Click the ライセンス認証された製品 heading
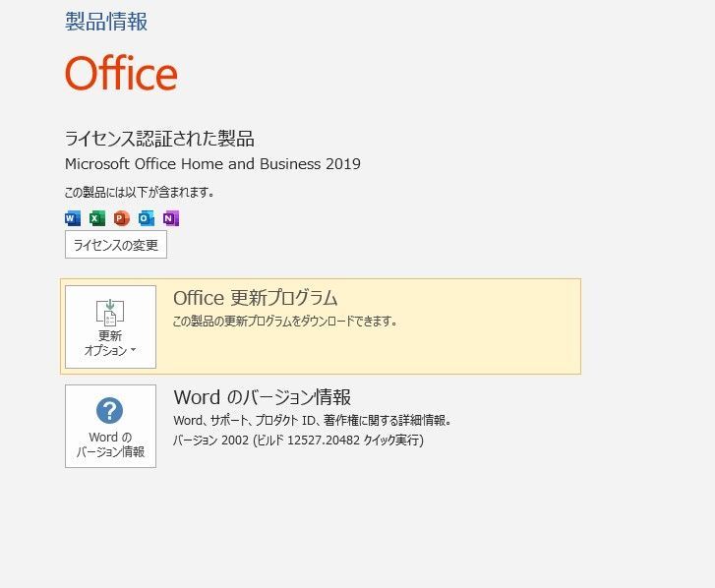The height and width of the screenshot is (588, 715). 159,139
